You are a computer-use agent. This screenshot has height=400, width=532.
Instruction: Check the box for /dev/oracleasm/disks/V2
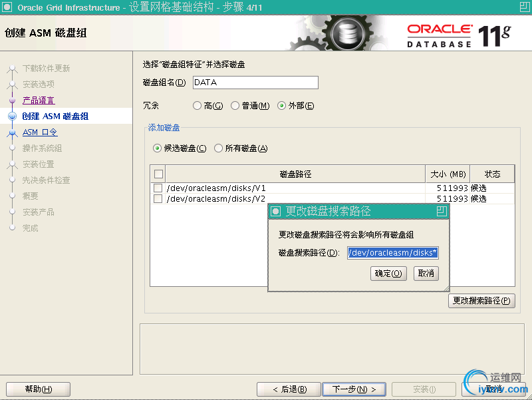click(x=158, y=198)
